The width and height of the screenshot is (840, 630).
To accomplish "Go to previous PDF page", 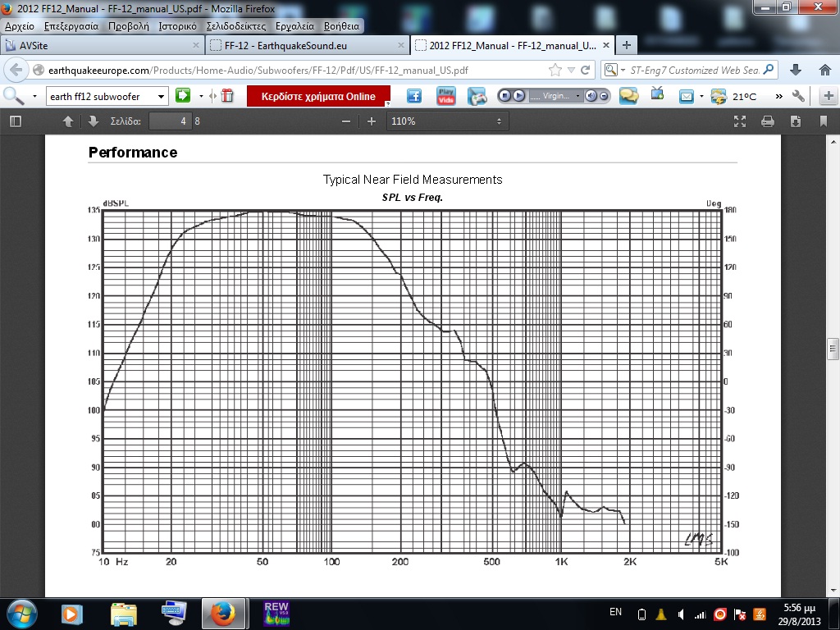I will pyautogui.click(x=68, y=121).
